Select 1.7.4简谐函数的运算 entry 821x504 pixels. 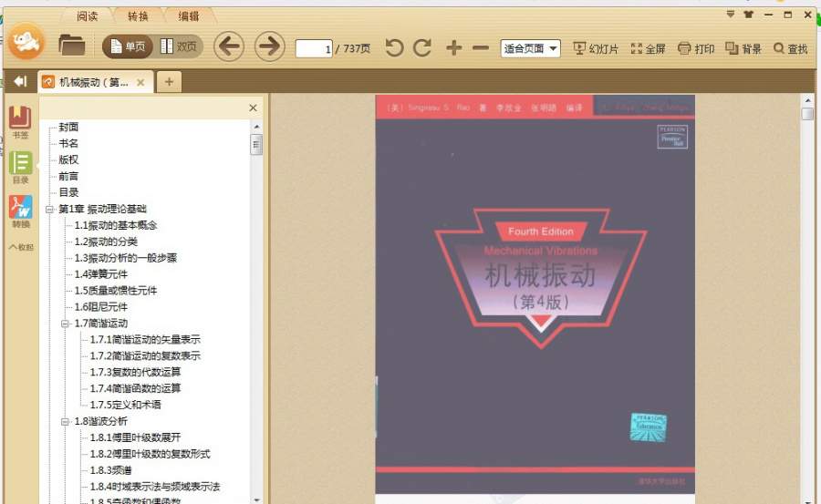(x=135, y=388)
